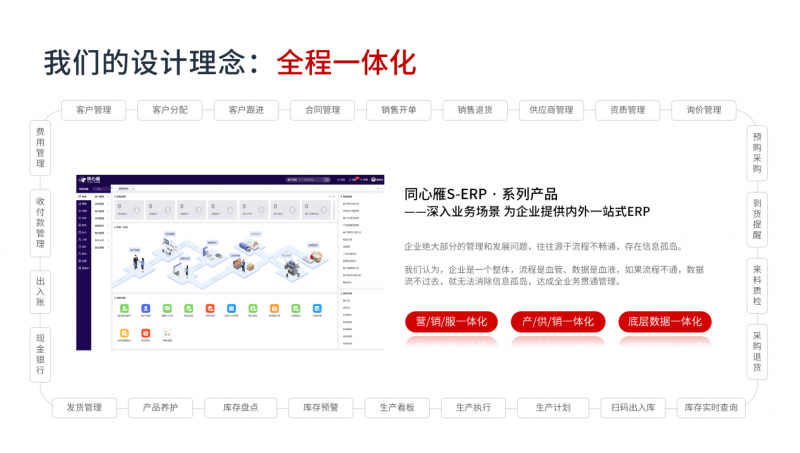Open the 询价管理 box
The width and height of the screenshot is (800, 453).
click(x=704, y=110)
